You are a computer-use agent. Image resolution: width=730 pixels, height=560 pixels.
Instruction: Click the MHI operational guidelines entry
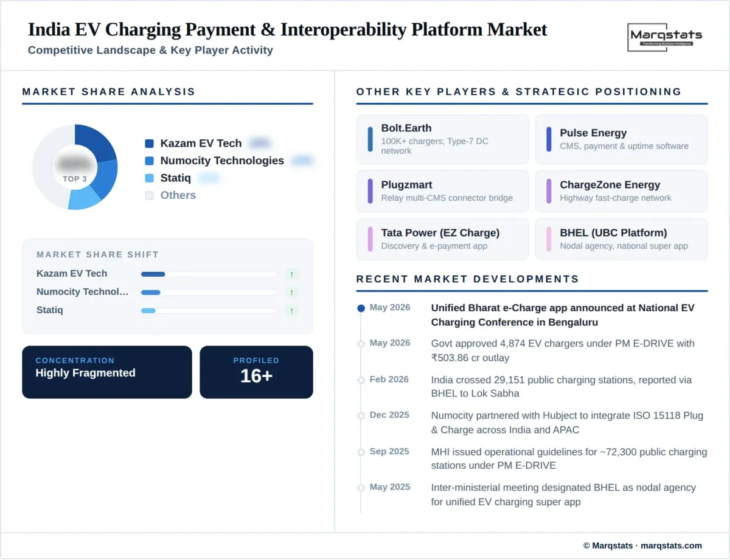click(569, 458)
